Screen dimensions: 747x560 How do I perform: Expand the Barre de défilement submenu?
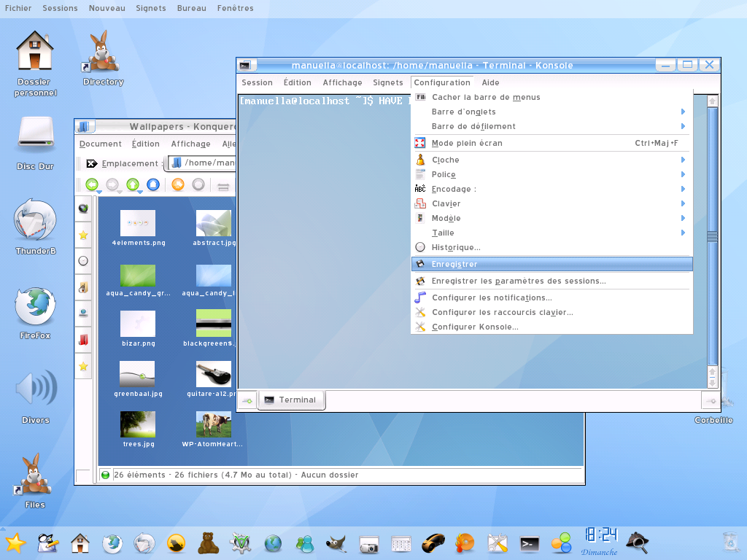pyautogui.click(x=551, y=127)
